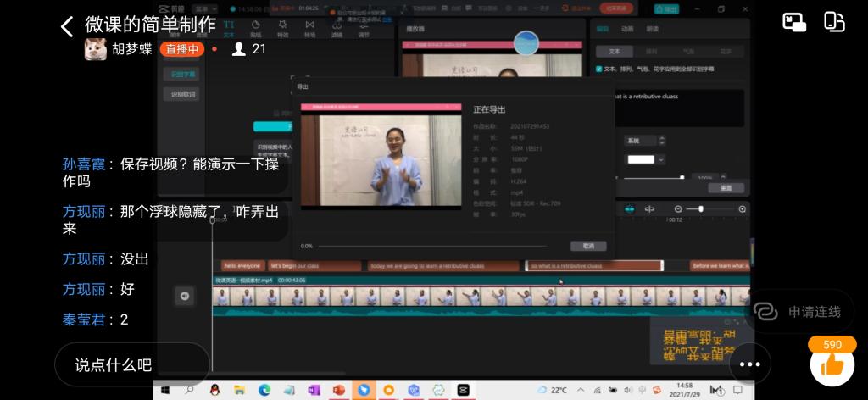Click the timeline zoom-out minus icon
The height and width of the screenshot is (400, 868).
(x=678, y=208)
